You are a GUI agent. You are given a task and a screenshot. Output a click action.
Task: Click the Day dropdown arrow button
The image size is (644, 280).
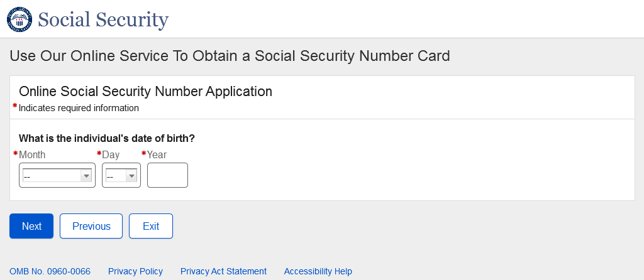click(131, 176)
